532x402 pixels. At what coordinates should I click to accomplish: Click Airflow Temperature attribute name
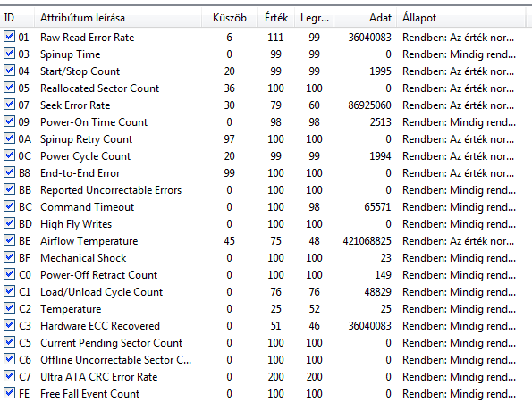[x=89, y=240]
